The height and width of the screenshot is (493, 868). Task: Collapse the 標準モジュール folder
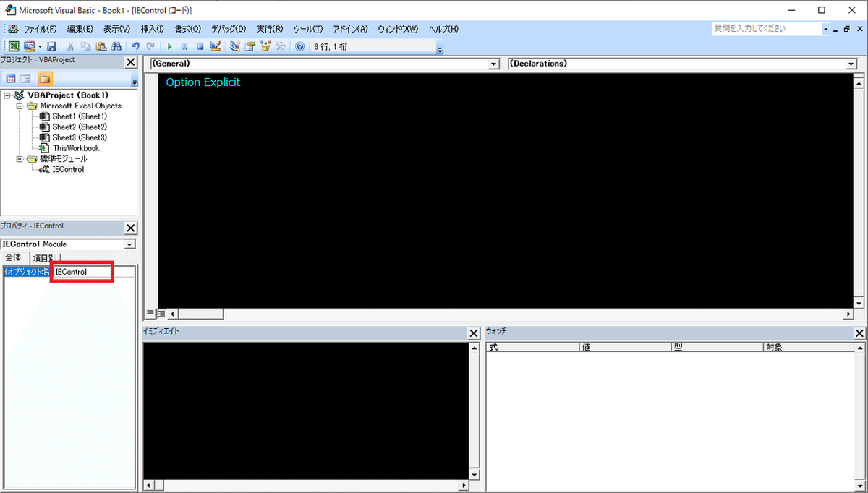tap(20, 159)
